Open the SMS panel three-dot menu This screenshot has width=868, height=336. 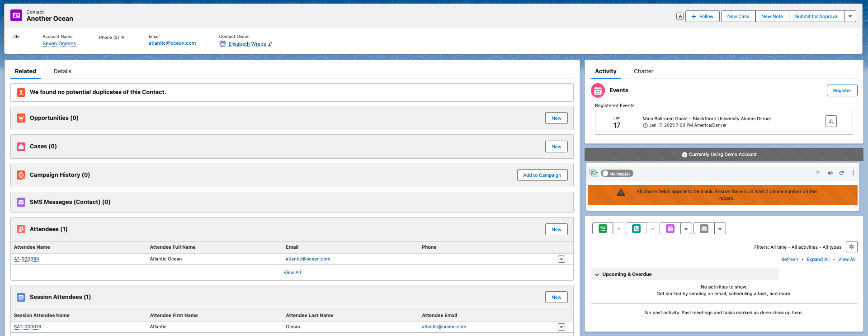(853, 173)
